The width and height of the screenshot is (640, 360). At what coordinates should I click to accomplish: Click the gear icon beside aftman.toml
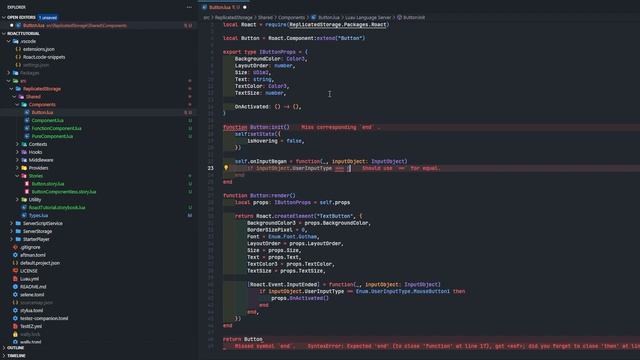coord(15,255)
